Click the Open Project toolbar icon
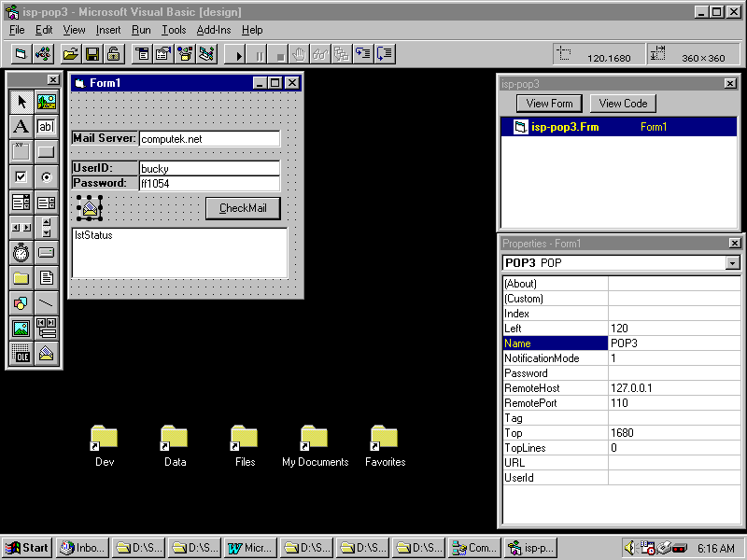This screenshot has width=747, height=560. pos(70,54)
